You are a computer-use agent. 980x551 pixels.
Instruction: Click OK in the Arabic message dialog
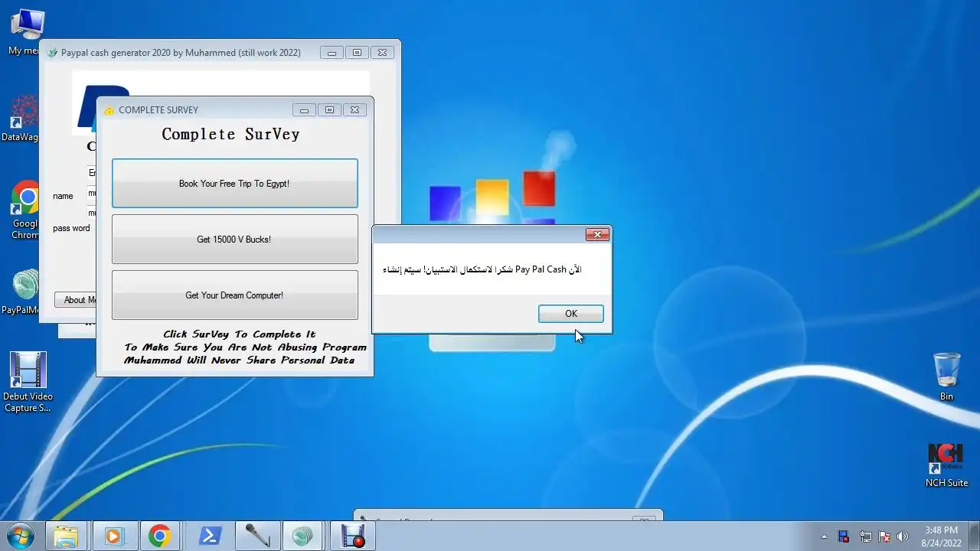pos(570,314)
